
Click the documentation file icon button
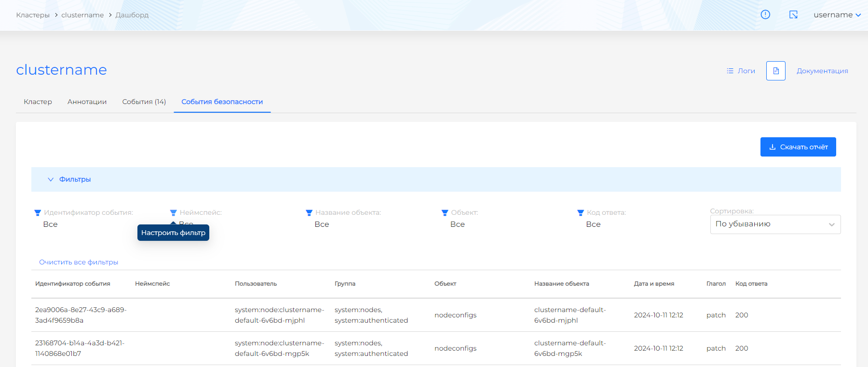(x=775, y=71)
